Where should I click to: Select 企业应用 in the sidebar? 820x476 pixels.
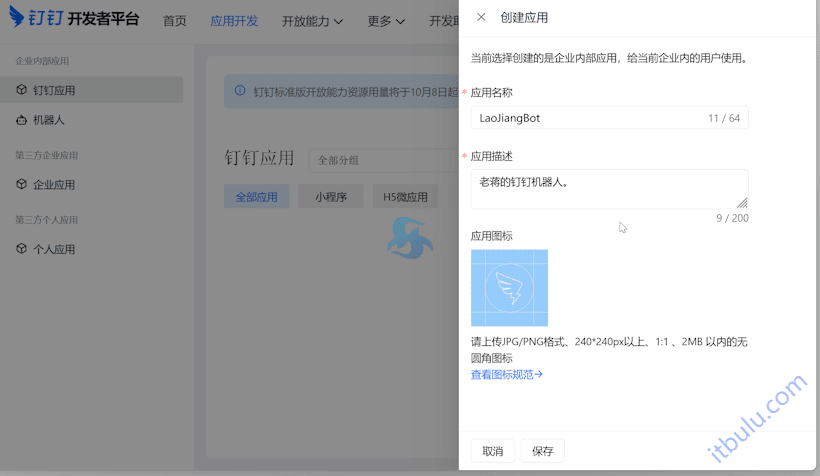point(92,184)
